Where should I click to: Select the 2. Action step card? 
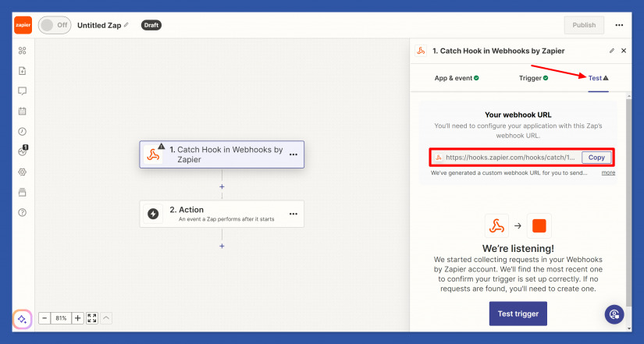(x=222, y=214)
